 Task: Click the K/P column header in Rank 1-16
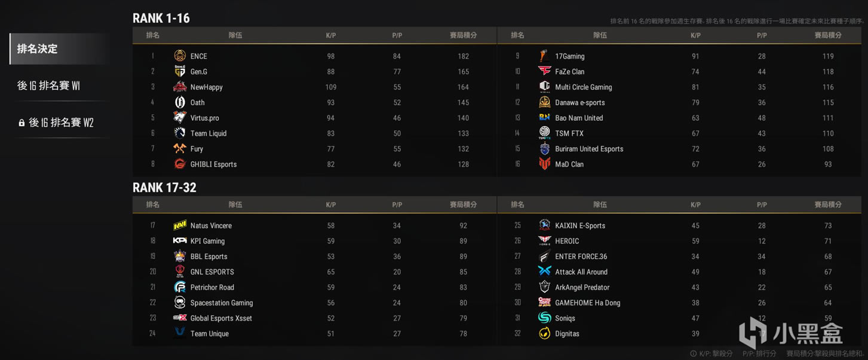tap(331, 35)
